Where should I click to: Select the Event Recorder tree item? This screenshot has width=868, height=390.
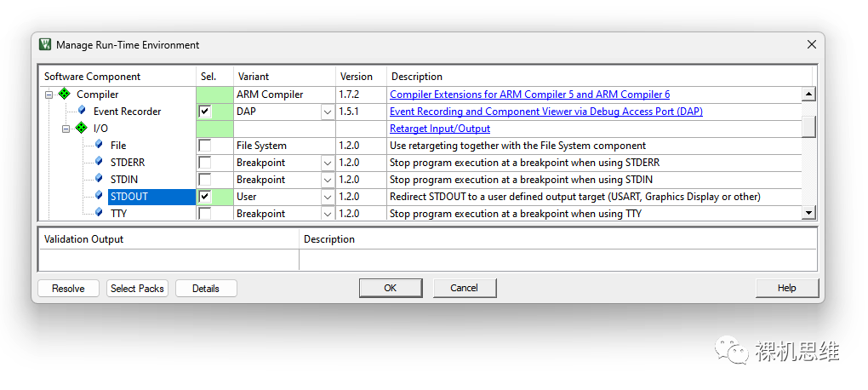tap(128, 112)
